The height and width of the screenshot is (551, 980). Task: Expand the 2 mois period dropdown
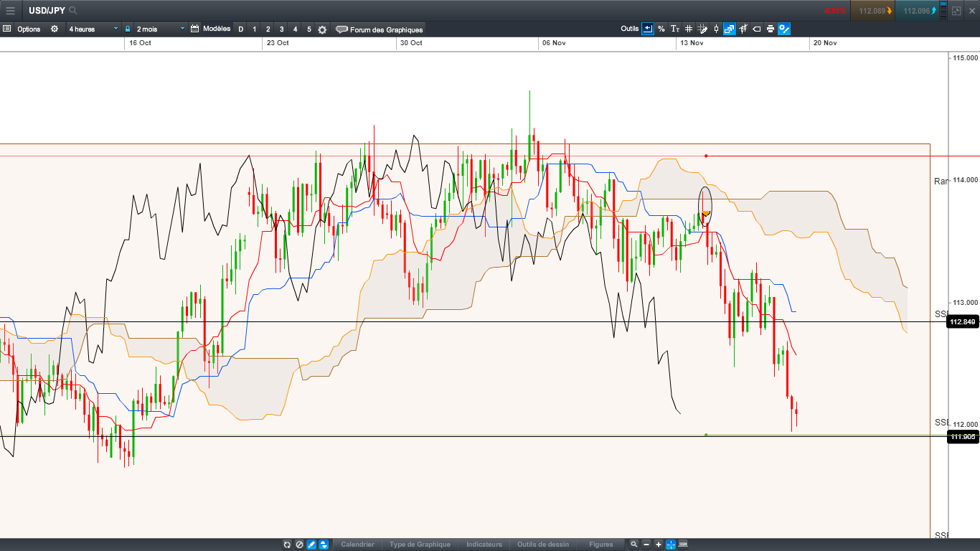pos(160,29)
